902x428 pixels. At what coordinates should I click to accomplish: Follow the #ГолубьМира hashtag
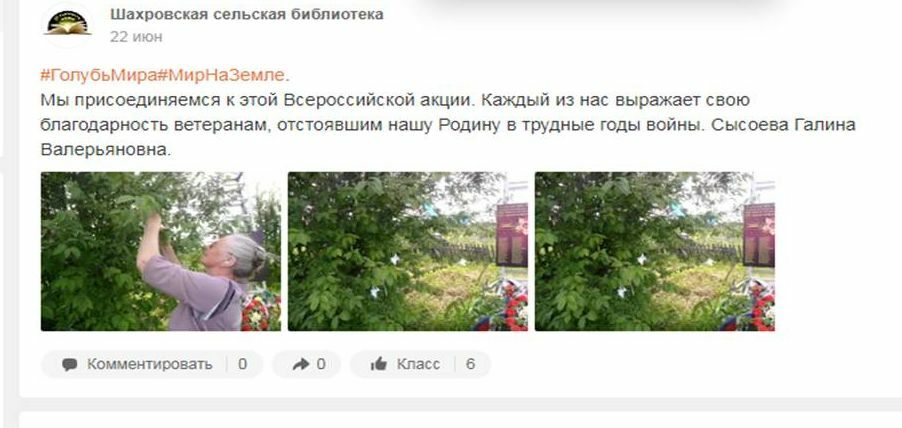(x=98, y=75)
